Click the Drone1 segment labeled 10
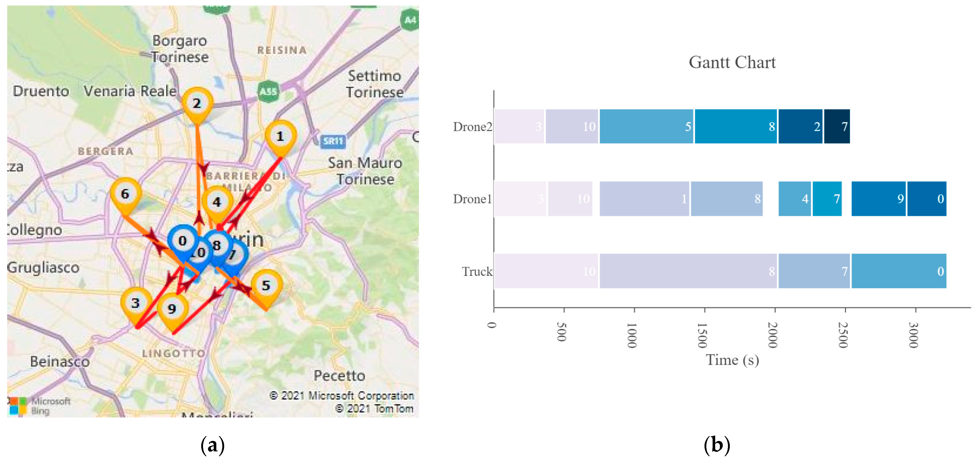This screenshot has height=461, width=980. [x=570, y=199]
